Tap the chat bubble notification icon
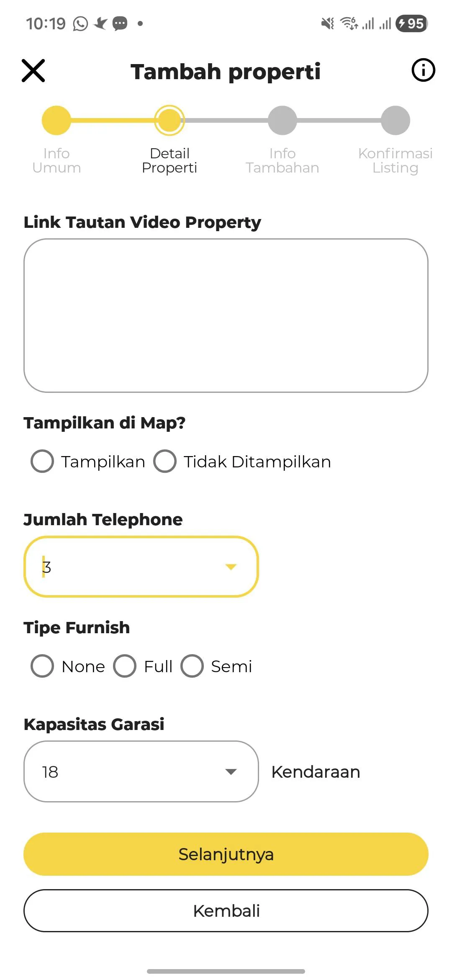452x980 pixels. 120,24
